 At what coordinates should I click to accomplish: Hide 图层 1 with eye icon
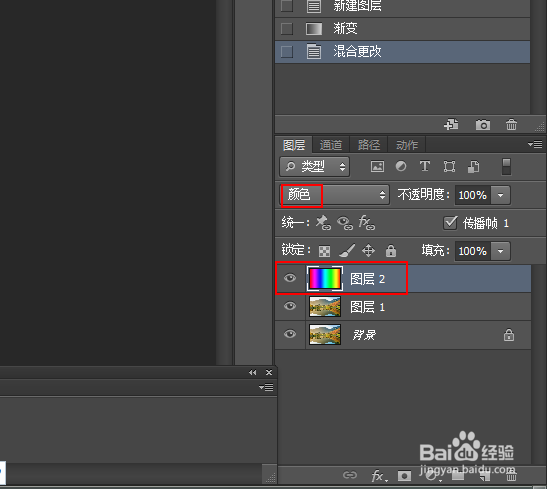290,306
